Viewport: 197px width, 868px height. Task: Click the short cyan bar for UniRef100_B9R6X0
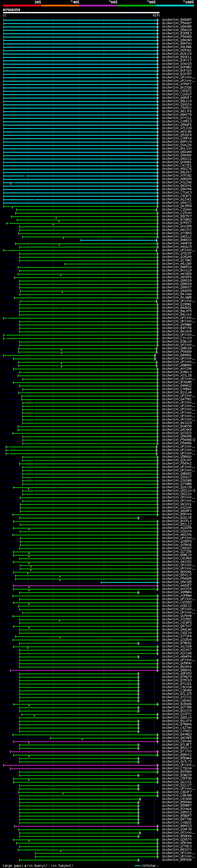click(119, 240)
